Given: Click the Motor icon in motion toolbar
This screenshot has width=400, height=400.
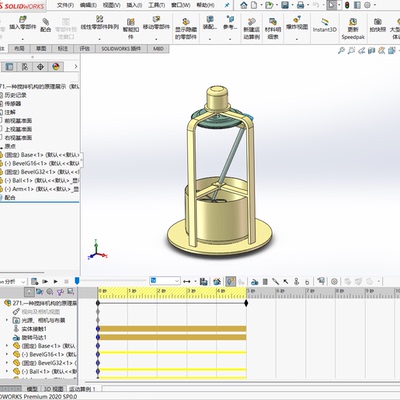Looking at the screenshot, I should click(255, 282).
